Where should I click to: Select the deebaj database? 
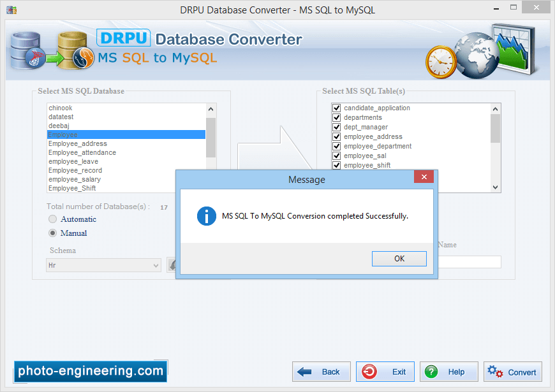(126, 126)
